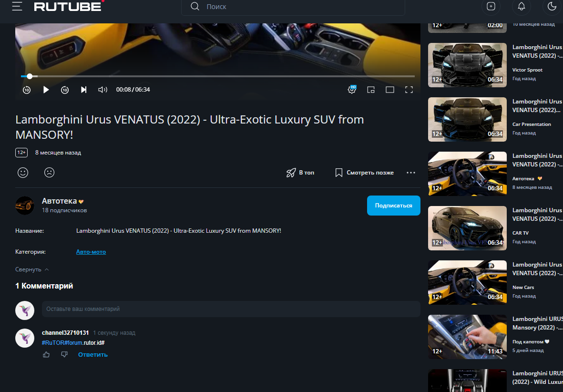The image size is (563, 392).
Task: Thumbs down the channel32710131 comment
Action: (64, 355)
